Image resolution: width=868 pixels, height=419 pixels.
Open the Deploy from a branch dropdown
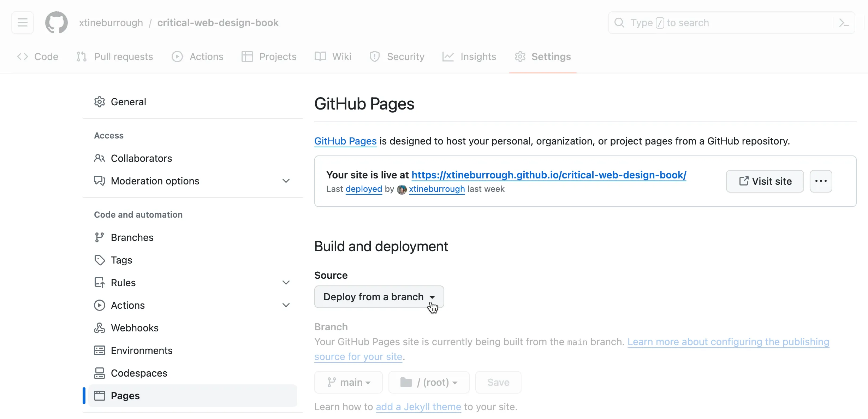379,297
